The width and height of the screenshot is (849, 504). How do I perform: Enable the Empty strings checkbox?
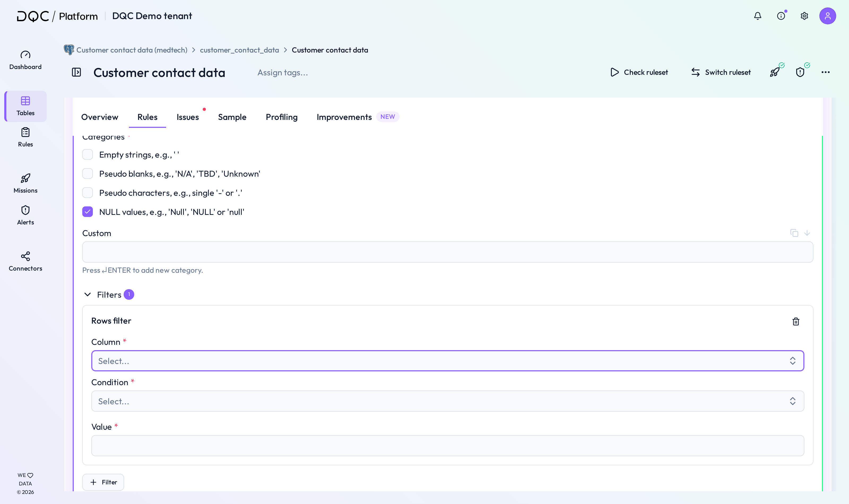point(88,155)
